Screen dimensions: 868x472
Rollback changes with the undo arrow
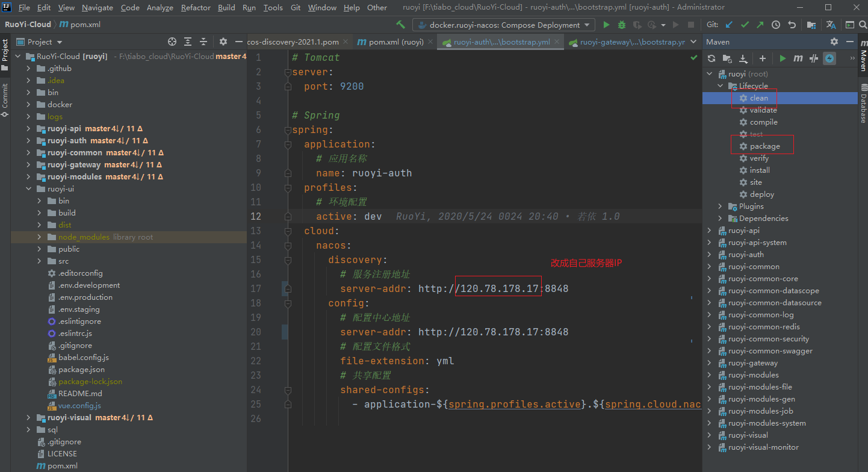coord(792,25)
